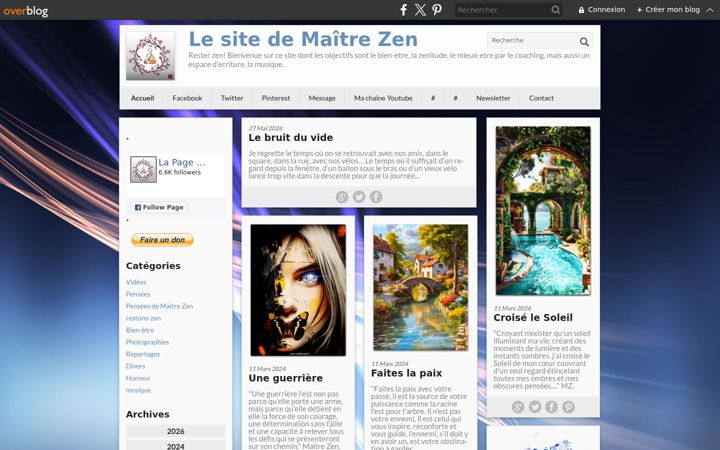720x450 pixels.
Task: Open the Reportages category
Action: tap(143, 354)
